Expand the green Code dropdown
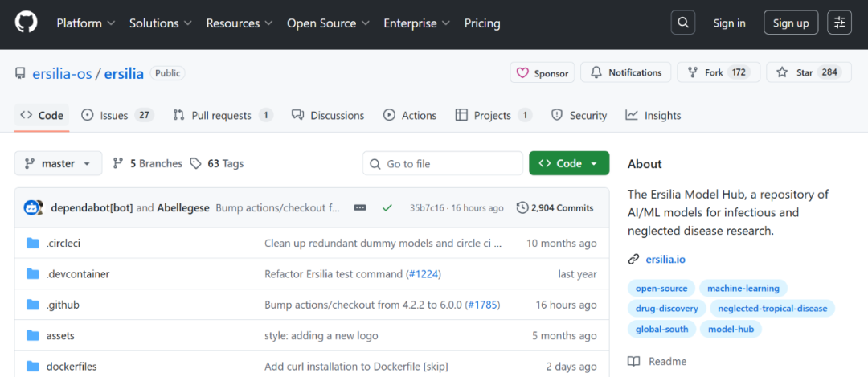The width and height of the screenshot is (868, 377). 568,163
